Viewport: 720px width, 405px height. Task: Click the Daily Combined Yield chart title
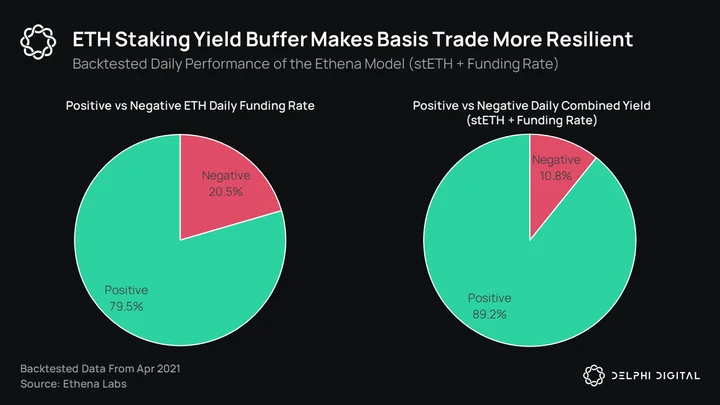[x=531, y=106]
